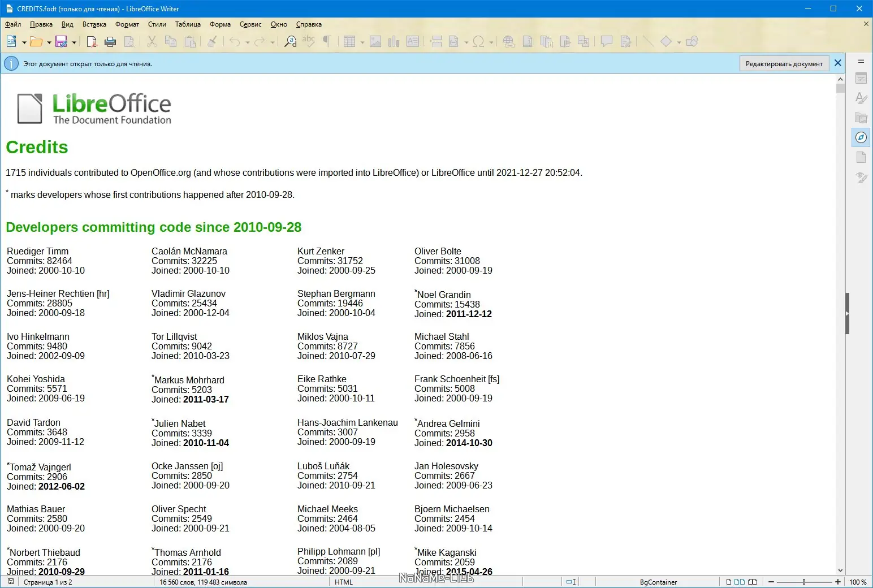Image resolution: width=873 pixels, height=588 pixels.
Task: Close the read-only info bar
Action: point(838,63)
